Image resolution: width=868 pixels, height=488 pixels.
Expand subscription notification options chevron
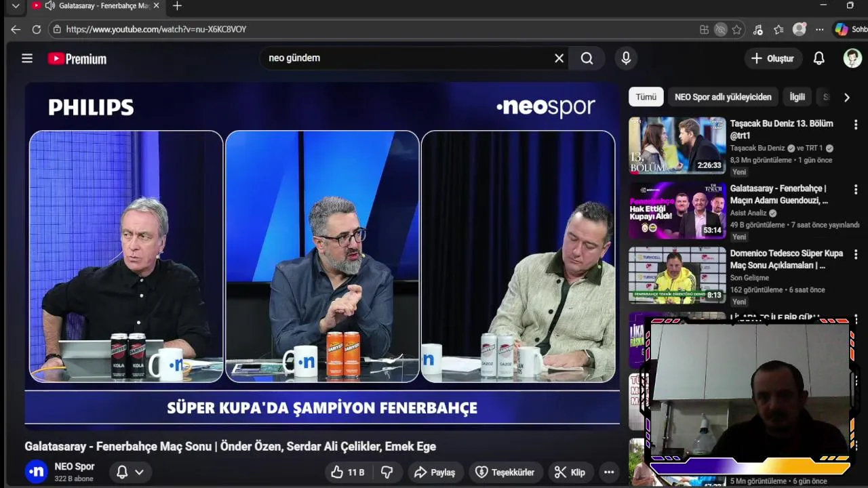(139, 472)
